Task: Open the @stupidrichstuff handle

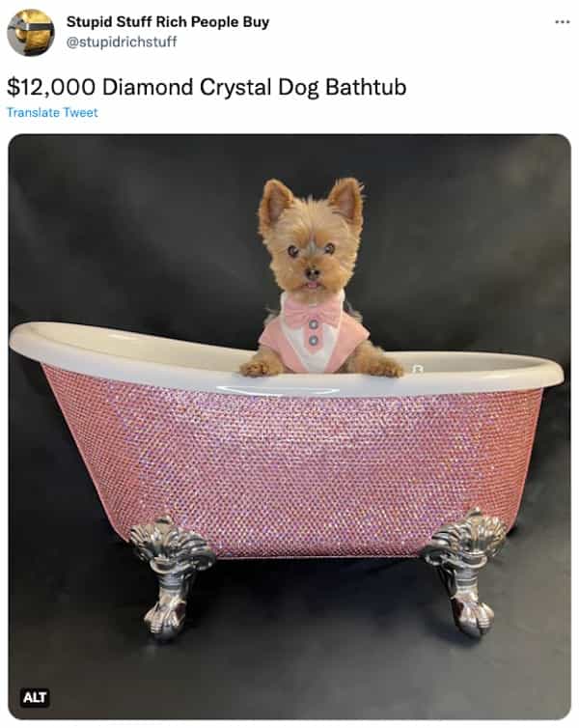Action: (x=122, y=42)
